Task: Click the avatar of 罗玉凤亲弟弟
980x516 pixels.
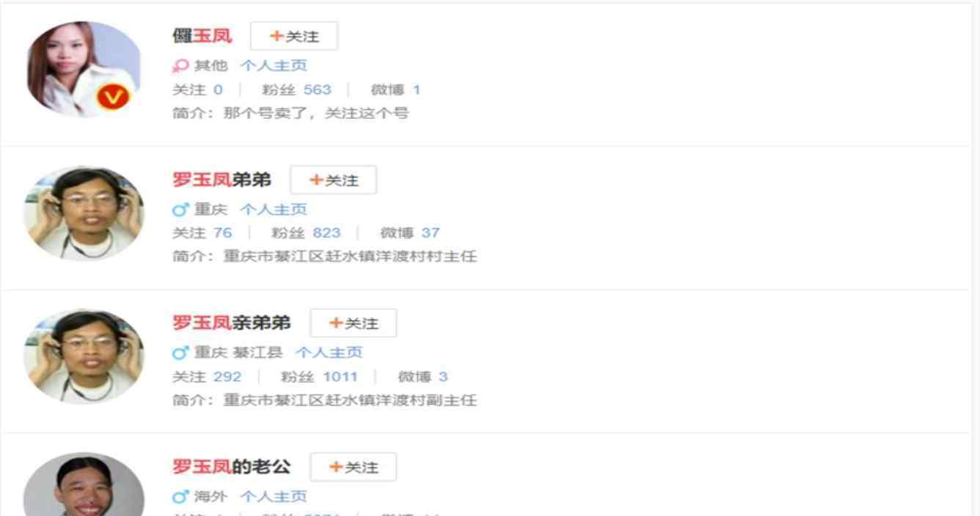Action: (84, 357)
